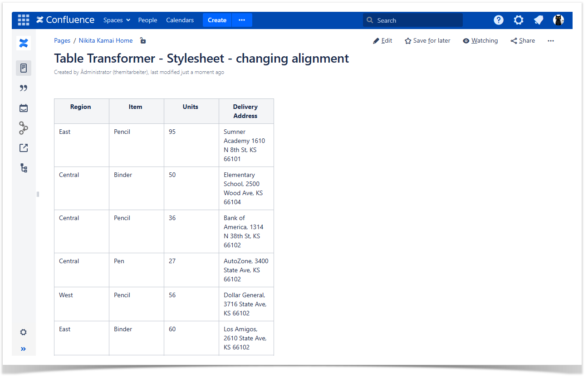This screenshot has width=588, height=378.
Task: Click the Create button
Action: [x=217, y=20]
